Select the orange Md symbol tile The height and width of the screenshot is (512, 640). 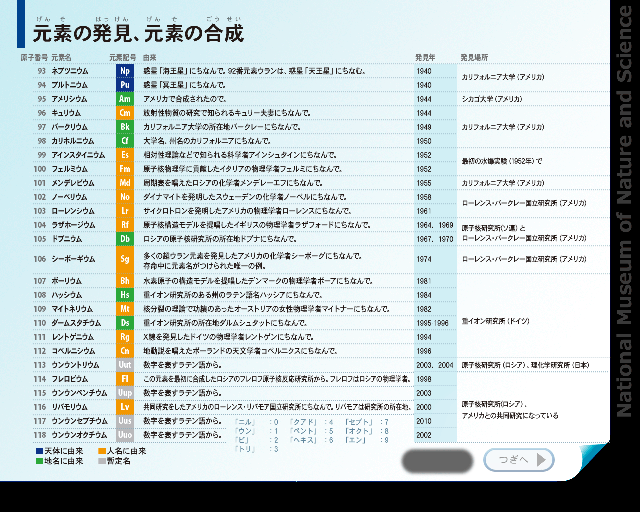(125, 183)
